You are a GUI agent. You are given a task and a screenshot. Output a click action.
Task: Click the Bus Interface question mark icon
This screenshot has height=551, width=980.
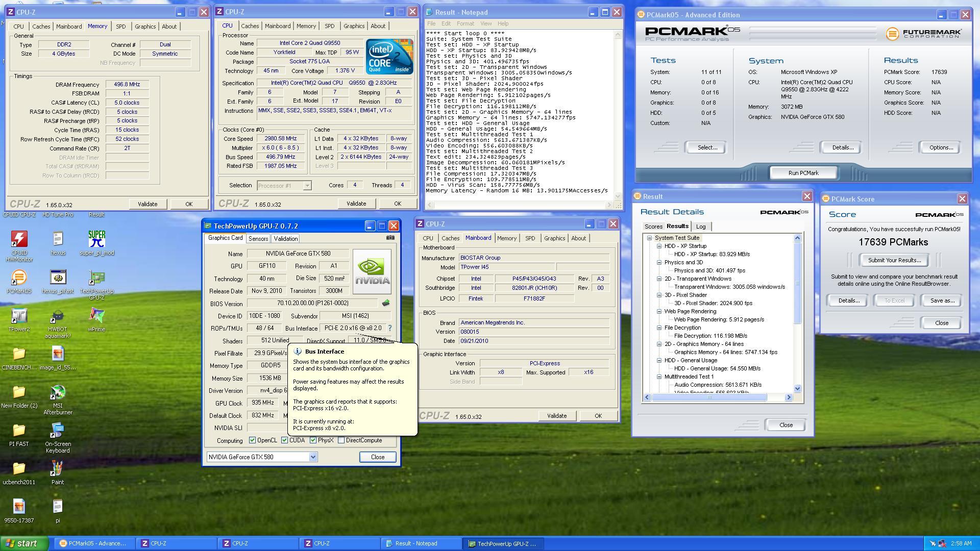(x=390, y=328)
